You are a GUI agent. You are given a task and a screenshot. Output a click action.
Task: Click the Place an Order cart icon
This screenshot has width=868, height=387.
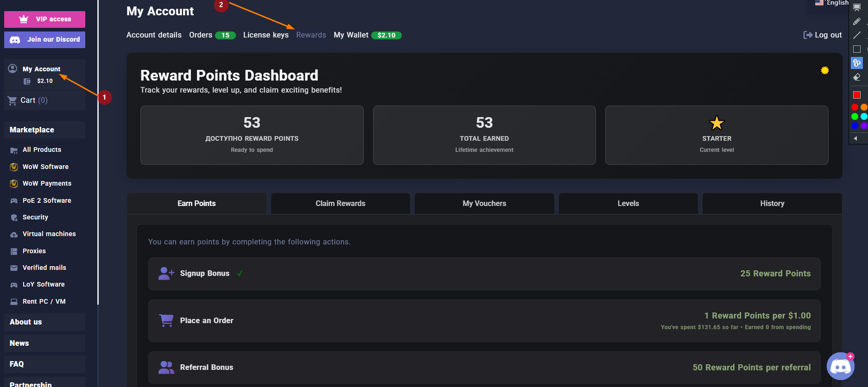click(x=166, y=320)
